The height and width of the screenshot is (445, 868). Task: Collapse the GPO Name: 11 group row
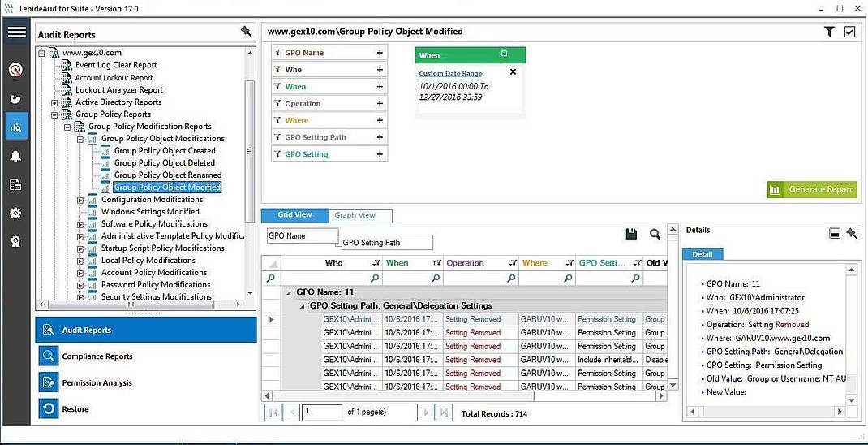(290, 292)
